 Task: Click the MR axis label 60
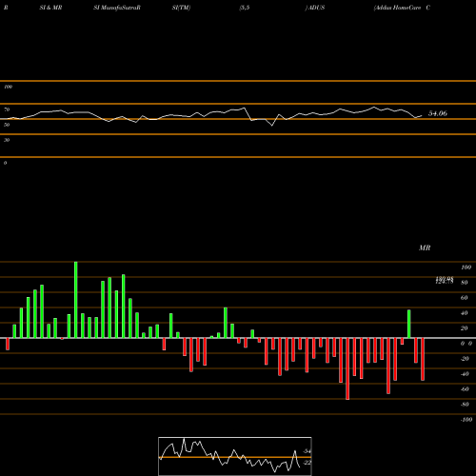465,298
